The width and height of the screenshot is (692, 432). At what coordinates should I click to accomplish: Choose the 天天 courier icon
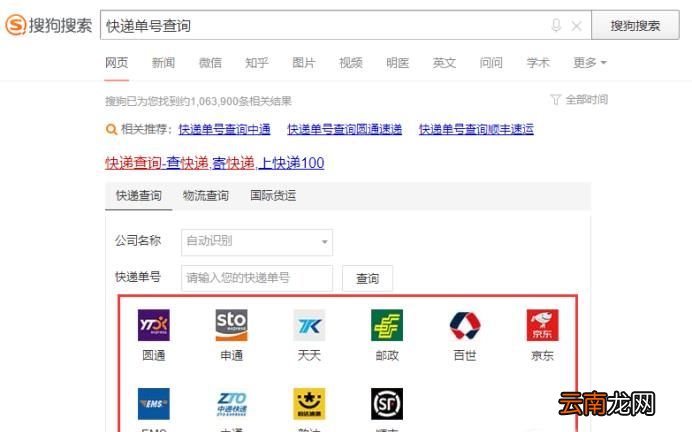click(x=309, y=325)
